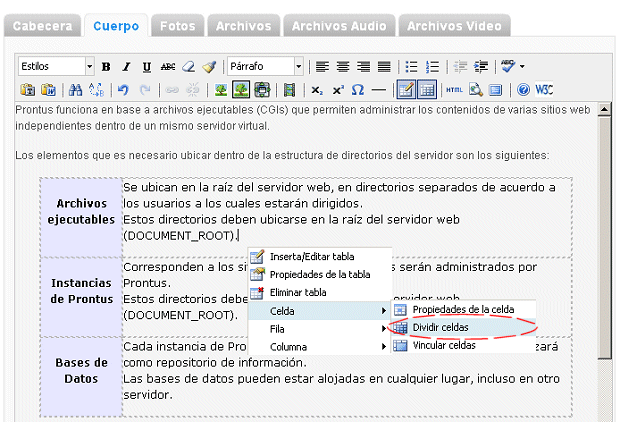Click the fullscreen arrows icon
The image size is (620, 422).
[262, 90]
